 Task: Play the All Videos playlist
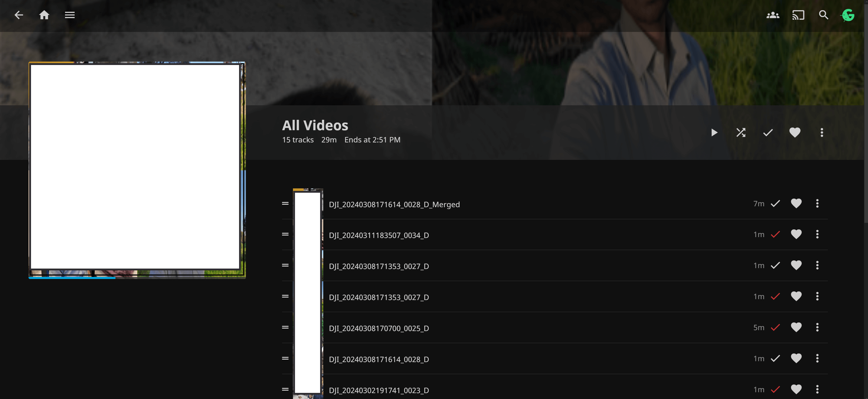tap(714, 132)
